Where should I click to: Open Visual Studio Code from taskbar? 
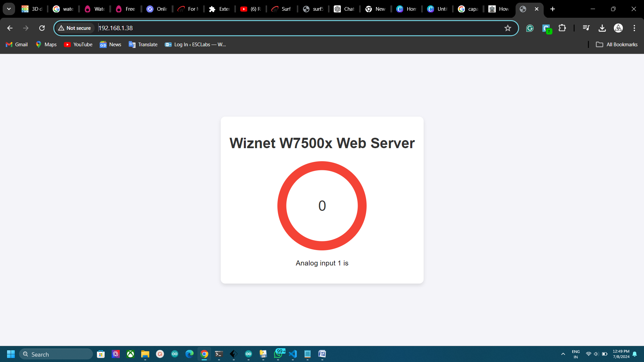point(293,354)
